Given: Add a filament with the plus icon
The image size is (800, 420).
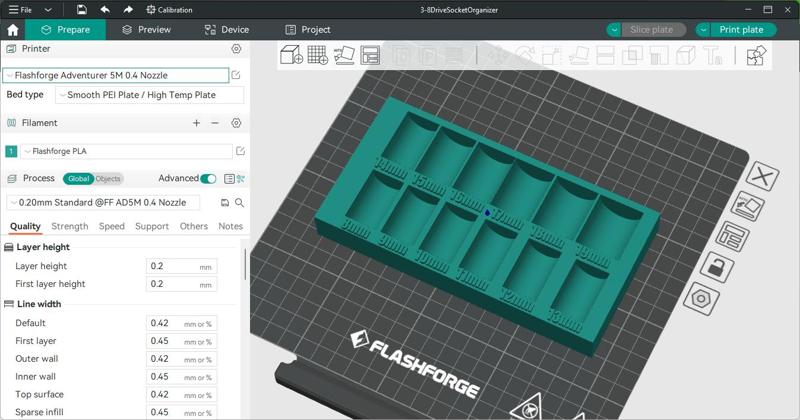Looking at the screenshot, I should 196,123.
